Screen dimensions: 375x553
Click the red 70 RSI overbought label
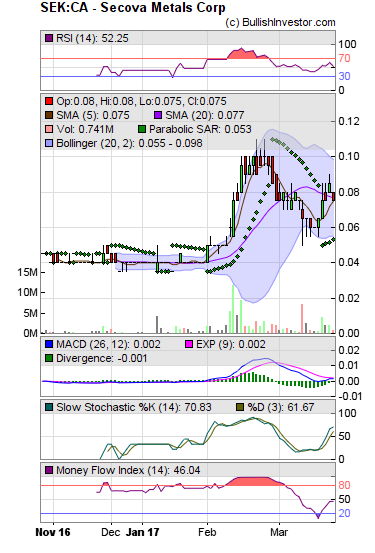[344, 59]
